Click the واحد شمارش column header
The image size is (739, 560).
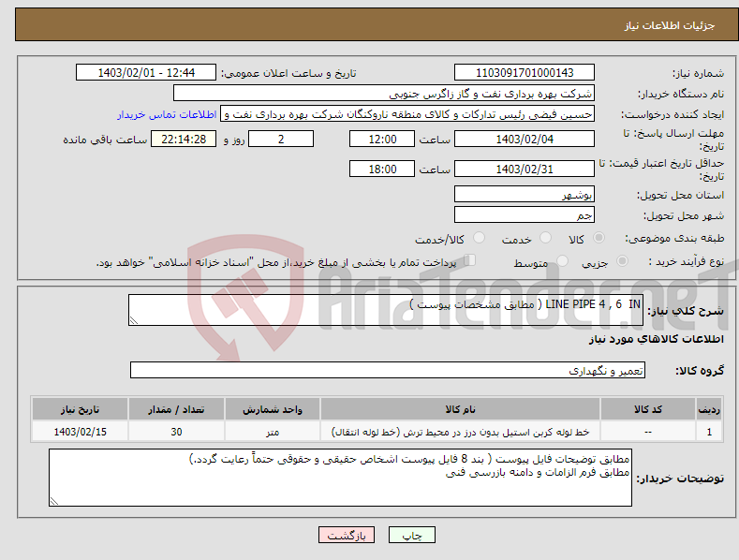(x=273, y=409)
